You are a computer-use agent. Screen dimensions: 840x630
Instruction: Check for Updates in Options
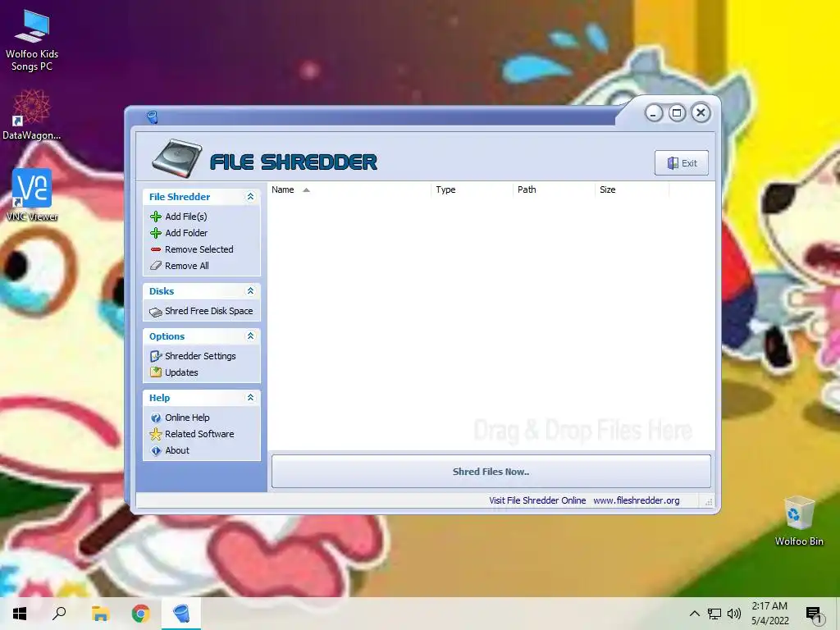coord(181,372)
